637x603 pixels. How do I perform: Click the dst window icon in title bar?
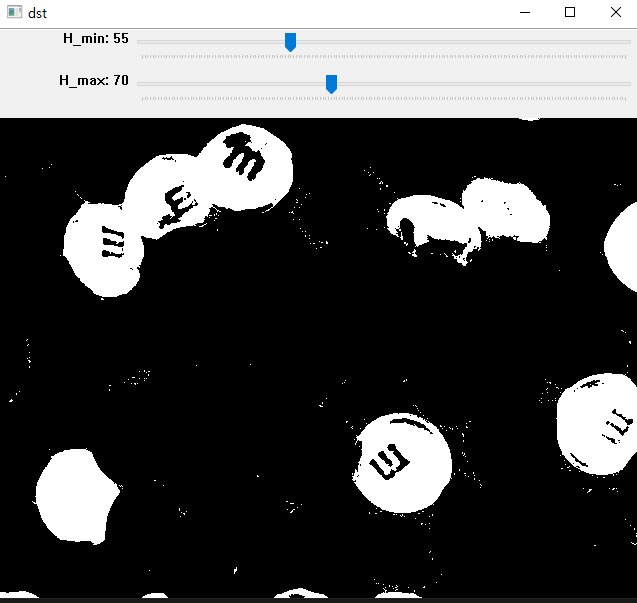pyautogui.click(x=15, y=12)
